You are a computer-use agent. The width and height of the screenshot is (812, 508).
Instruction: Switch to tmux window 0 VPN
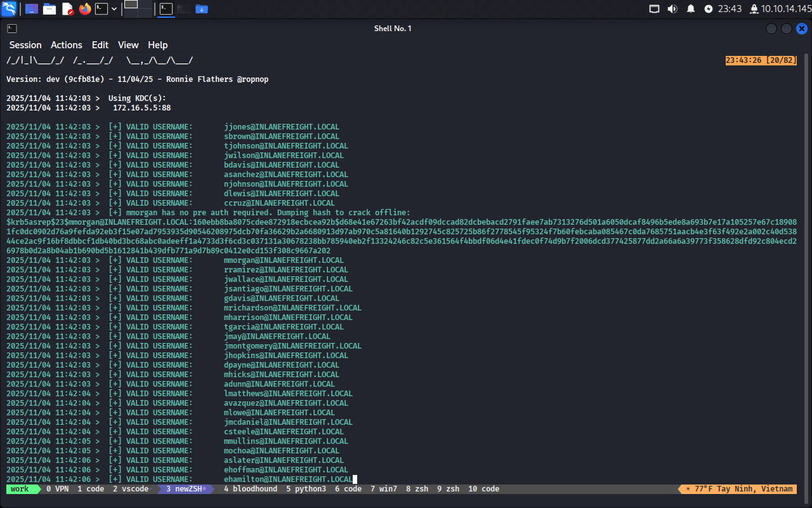point(57,489)
